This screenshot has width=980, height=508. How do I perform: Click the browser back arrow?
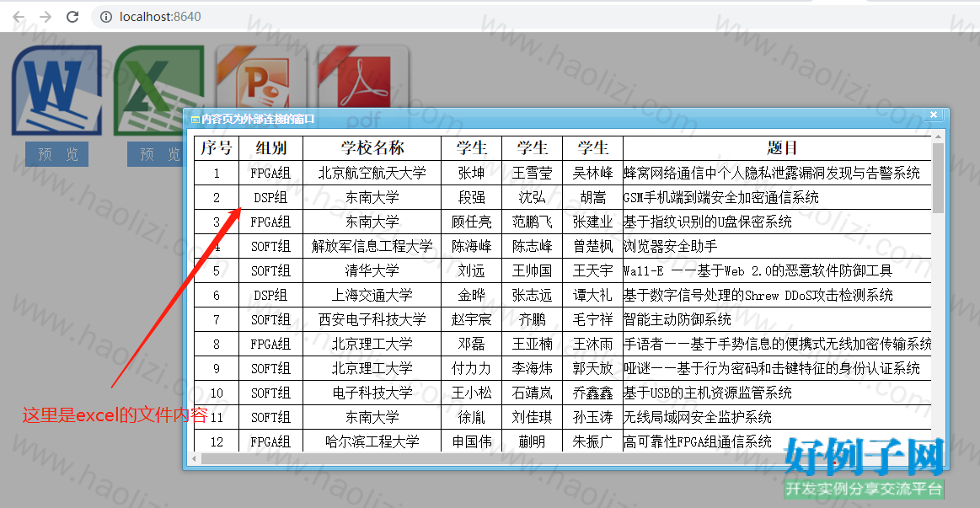click(19, 17)
